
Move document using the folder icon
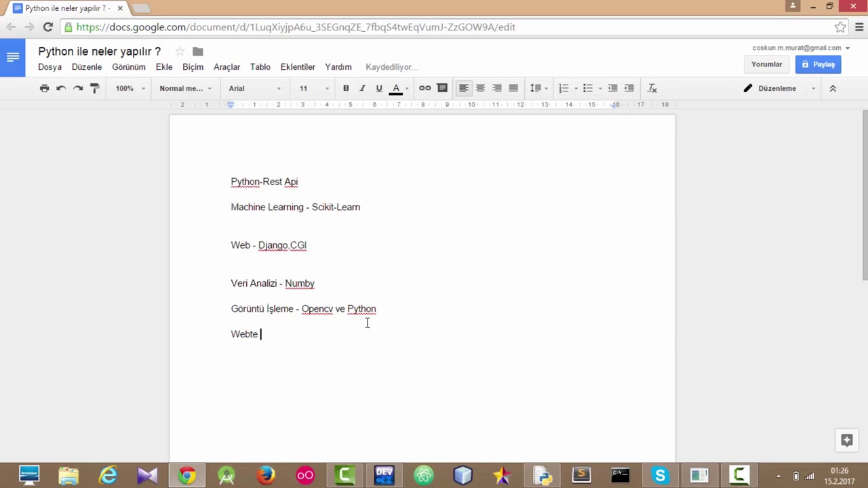pos(198,52)
